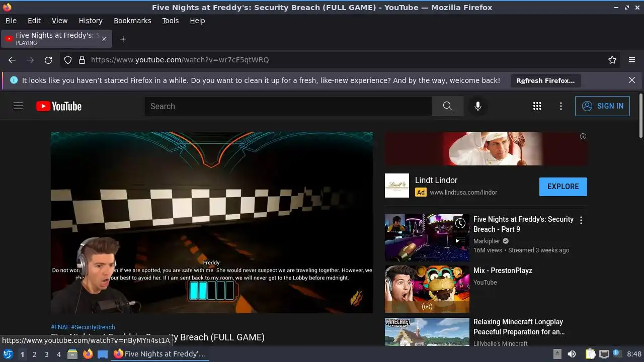Open the Markiplier channel link
This screenshot has width=644, height=362.
click(488, 241)
